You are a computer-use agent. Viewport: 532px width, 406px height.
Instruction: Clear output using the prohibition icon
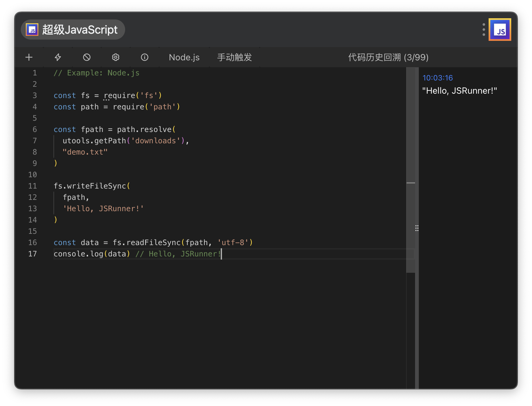tap(86, 57)
